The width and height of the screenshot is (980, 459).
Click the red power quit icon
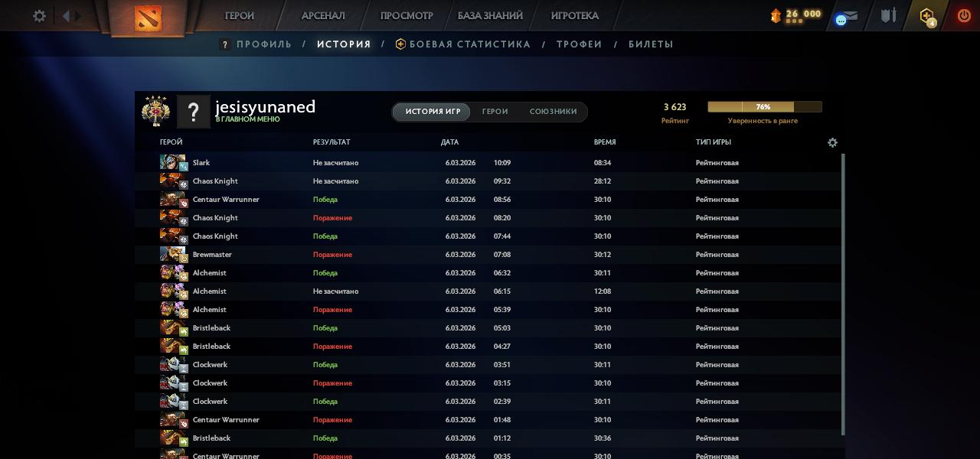964,15
